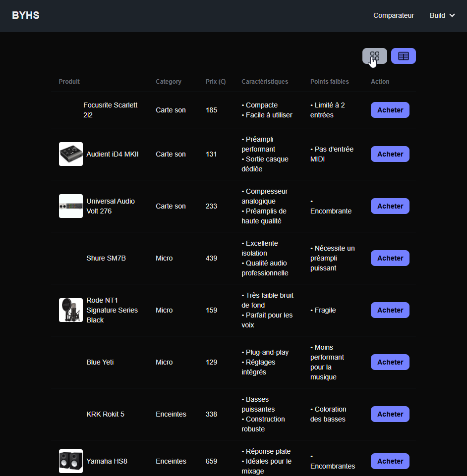The width and height of the screenshot is (467, 476).
Task: Select the Rode NT1 Signature Series Black name
Action: click(112, 310)
